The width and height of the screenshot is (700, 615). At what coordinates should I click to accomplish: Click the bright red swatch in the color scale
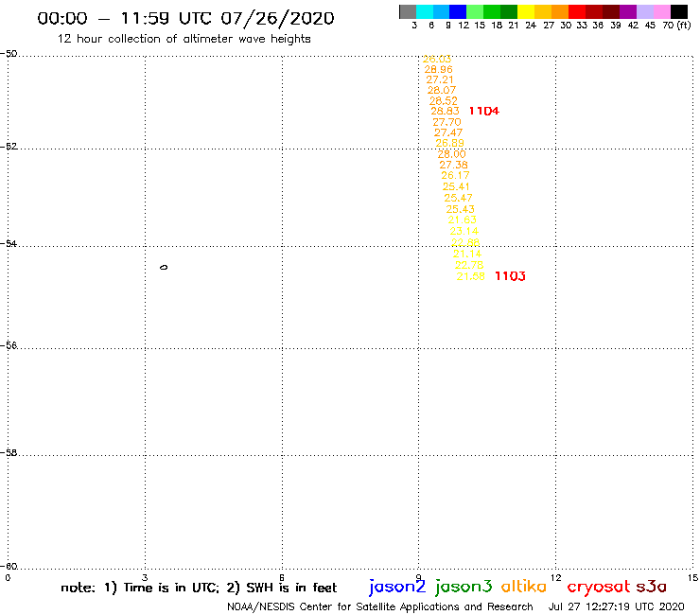[x=577, y=11]
